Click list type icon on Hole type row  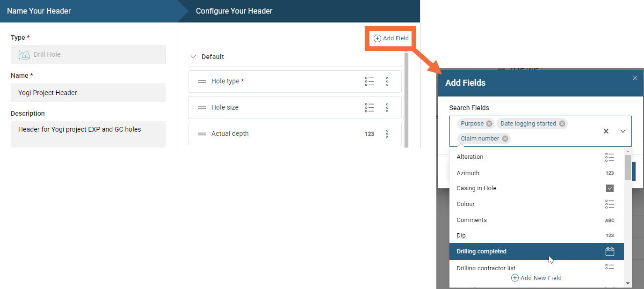[369, 82]
